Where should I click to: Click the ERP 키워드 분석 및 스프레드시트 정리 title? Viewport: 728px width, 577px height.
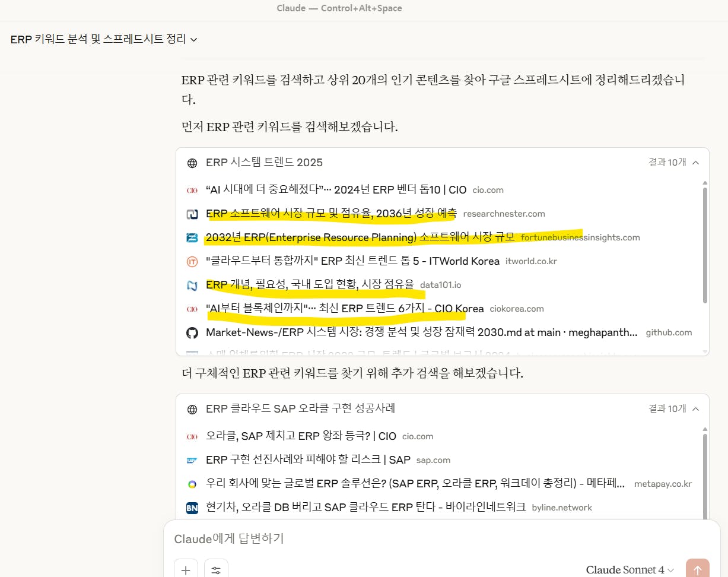coord(98,40)
